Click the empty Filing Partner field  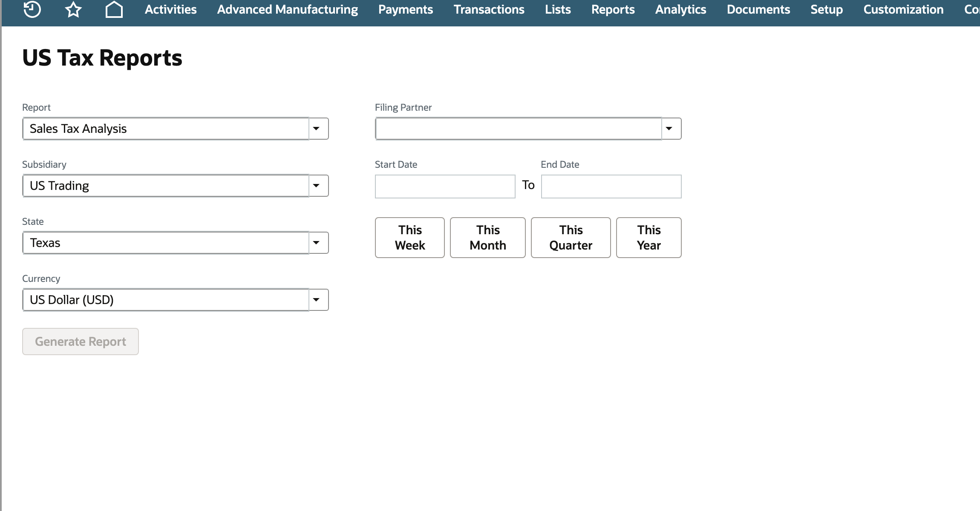tap(519, 129)
